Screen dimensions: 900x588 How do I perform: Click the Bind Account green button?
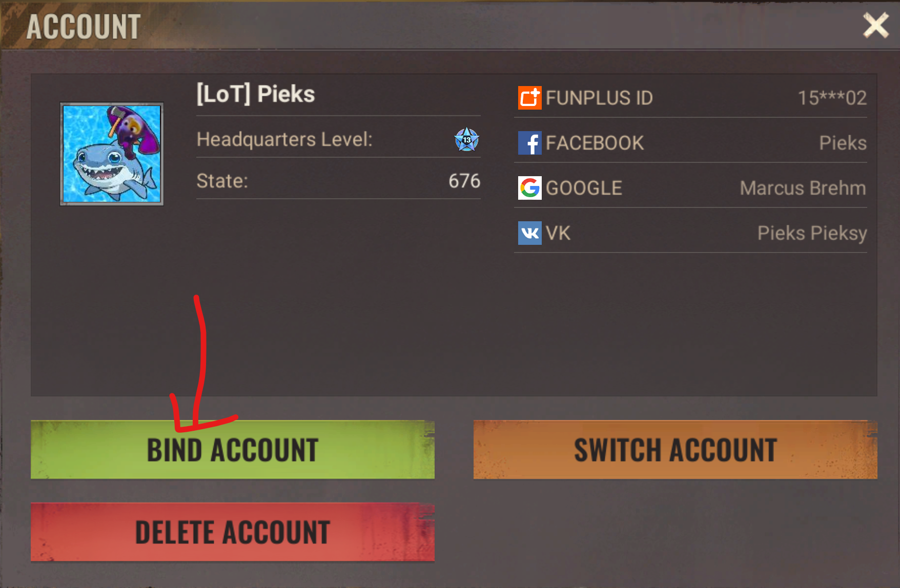pyautogui.click(x=233, y=450)
